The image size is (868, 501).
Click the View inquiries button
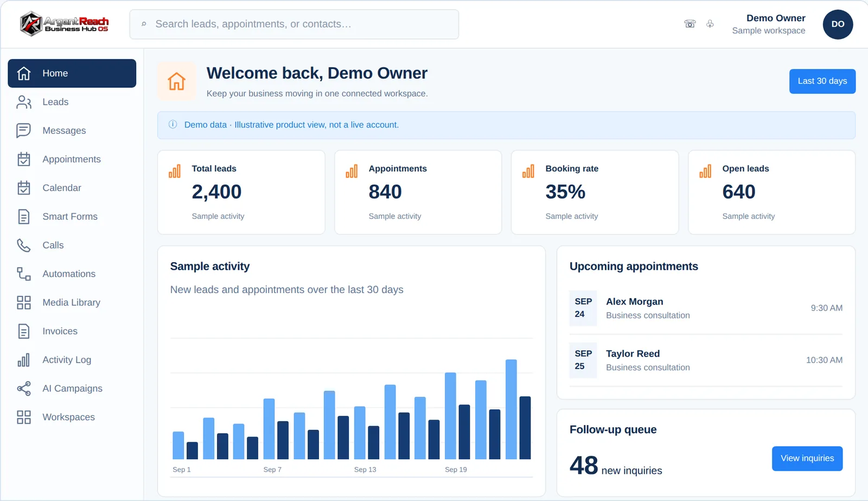[807, 459]
